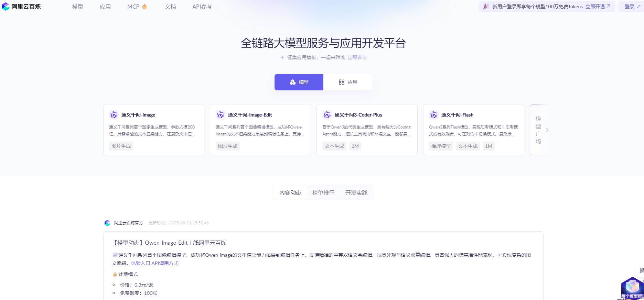Click 图片生成 tag on 通义千问-Image-Edit card

tap(228, 146)
